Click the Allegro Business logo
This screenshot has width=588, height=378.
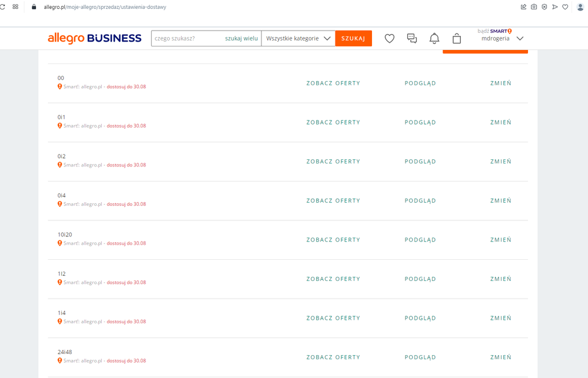coord(95,38)
